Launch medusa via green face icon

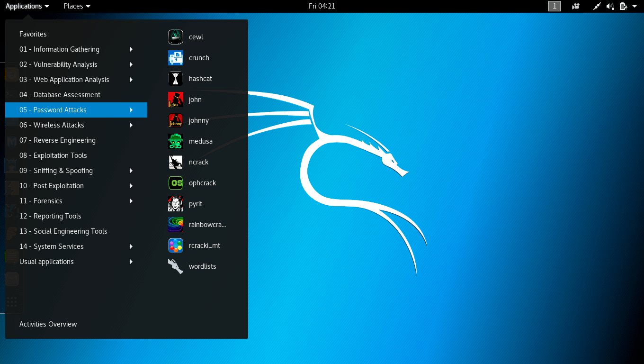coord(176,141)
